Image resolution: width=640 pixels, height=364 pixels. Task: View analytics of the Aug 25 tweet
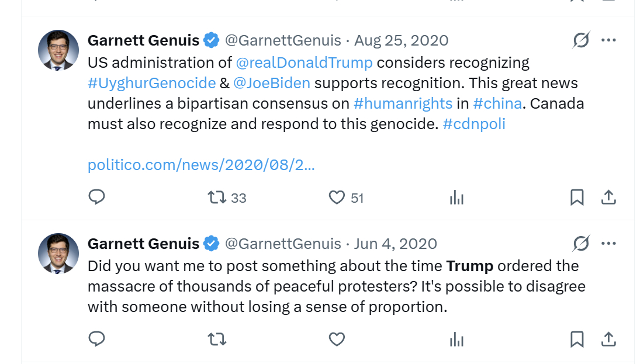click(456, 198)
